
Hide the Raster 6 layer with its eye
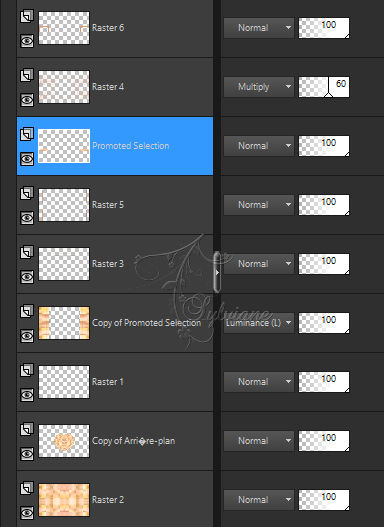tap(27, 41)
